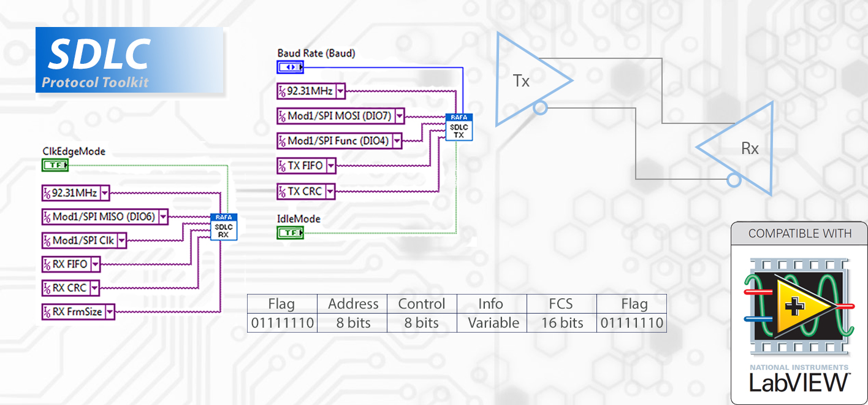Open the Mod1/SPI MOSI (DIO7) dropdown
This screenshot has width=868, height=405.
pyautogui.click(x=399, y=115)
